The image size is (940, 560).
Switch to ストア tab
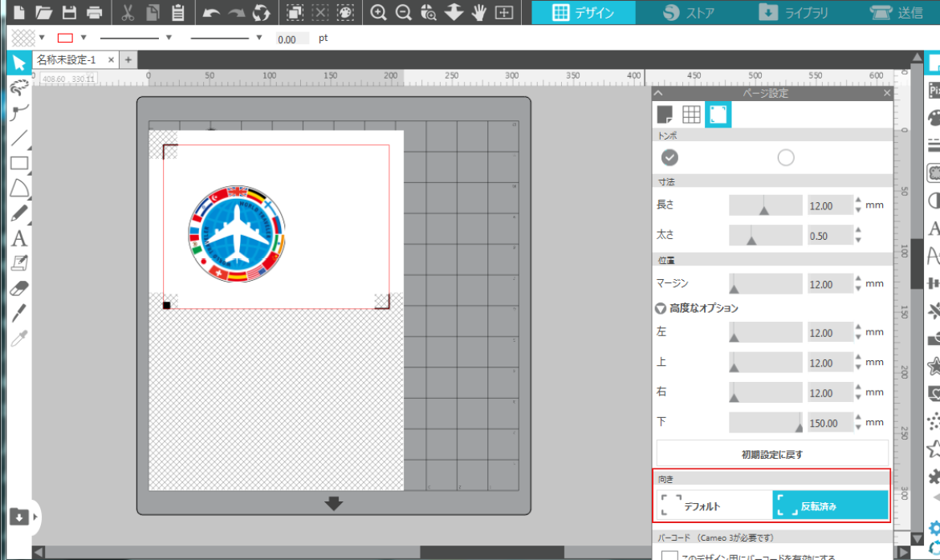point(689,12)
